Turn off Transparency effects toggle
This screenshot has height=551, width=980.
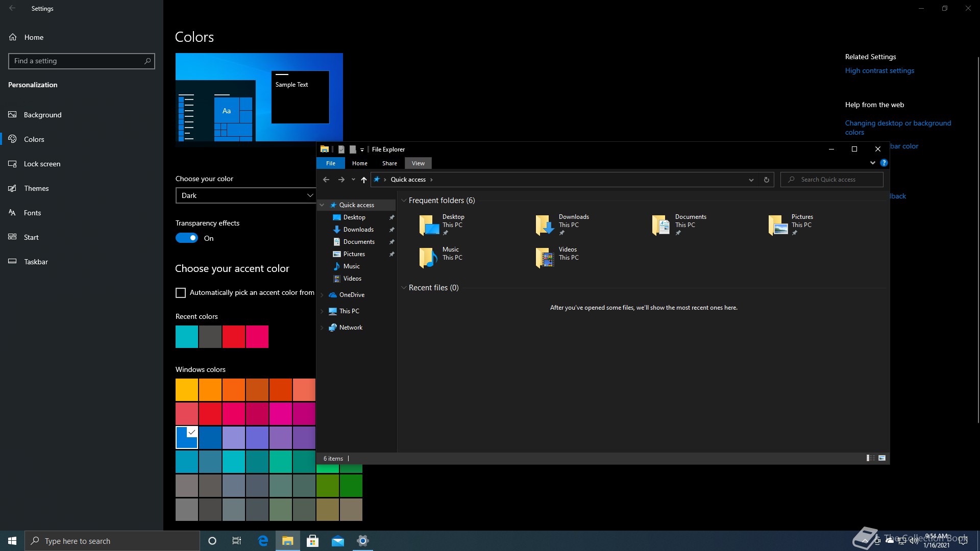click(x=187, y=238)
